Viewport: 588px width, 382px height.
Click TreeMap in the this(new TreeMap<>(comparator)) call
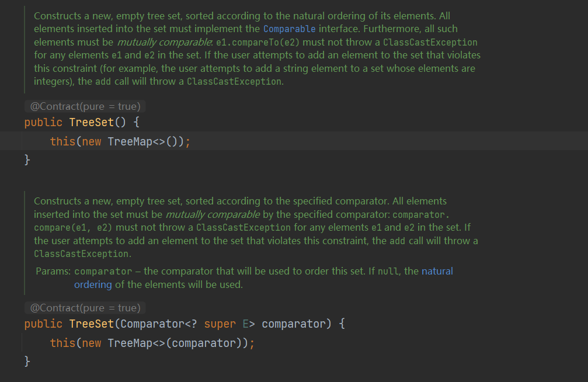click(x=130, y=343)
